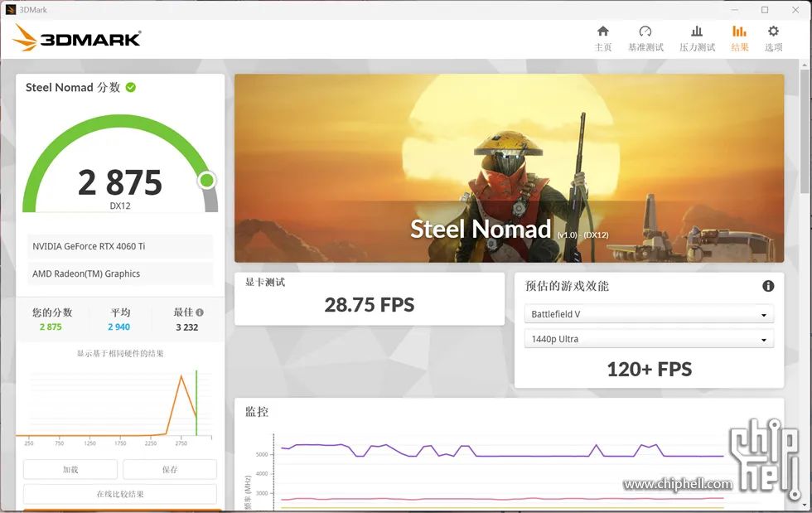812x513 pixels.
Task: Click the DX12 label under score
Action: 120,206
